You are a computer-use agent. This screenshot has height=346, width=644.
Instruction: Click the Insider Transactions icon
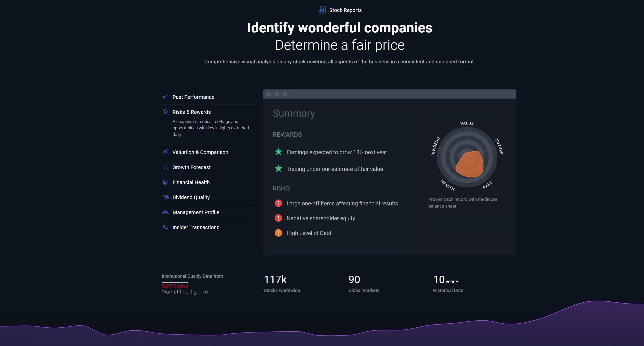click(x=165, y=227)
